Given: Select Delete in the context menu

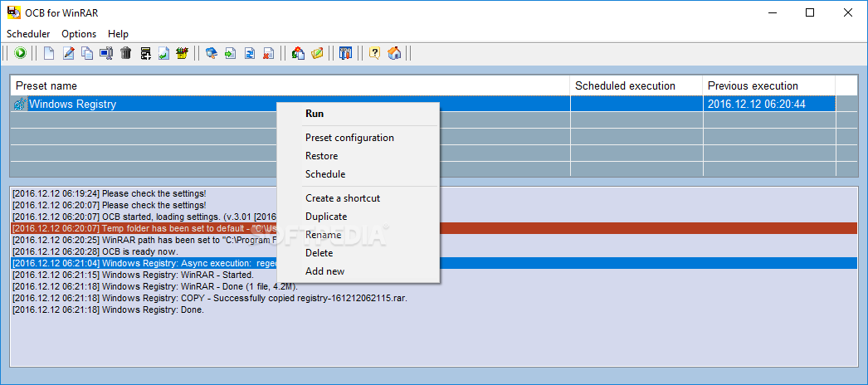Looking at the screenshot, I should pos(358,253).
